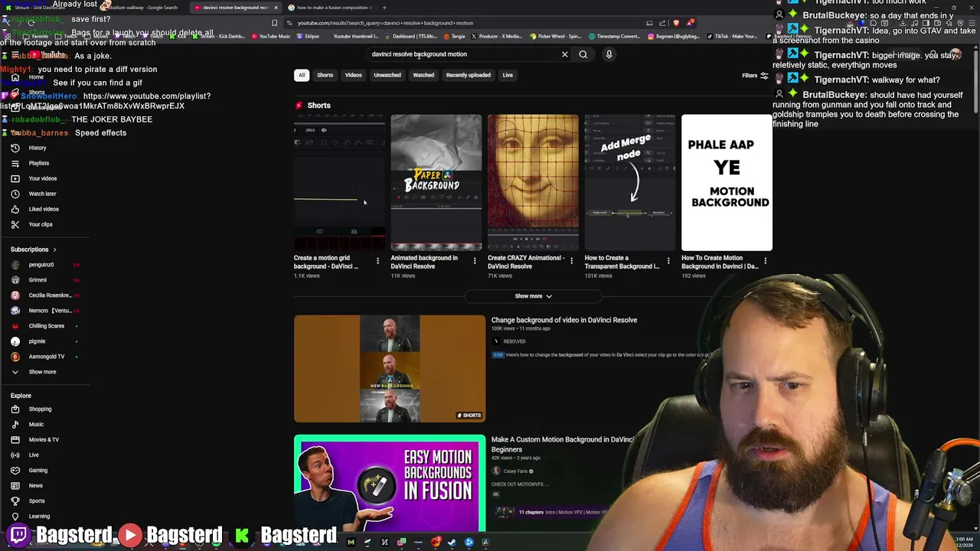Image resolution: width=980 pixels, height=551 pixels.
Task: Open Liked videos thumbs-up icon
Action: (x=15, y=209)
